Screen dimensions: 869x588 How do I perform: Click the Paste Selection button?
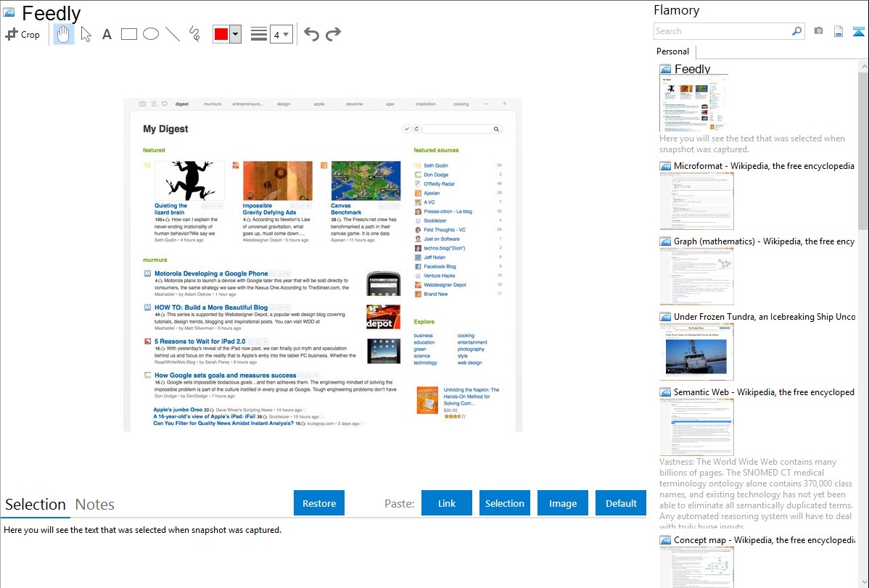point(504,503)
